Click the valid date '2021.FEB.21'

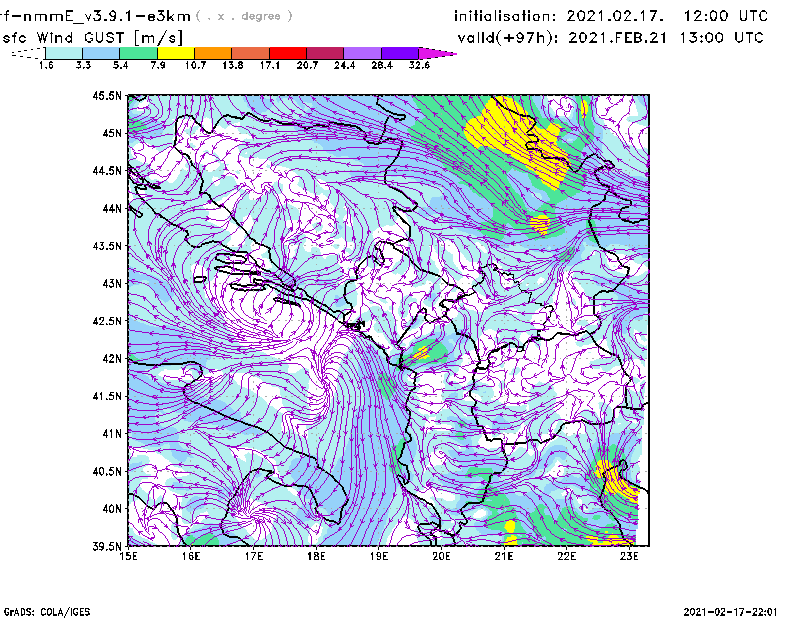click(617, 38)
